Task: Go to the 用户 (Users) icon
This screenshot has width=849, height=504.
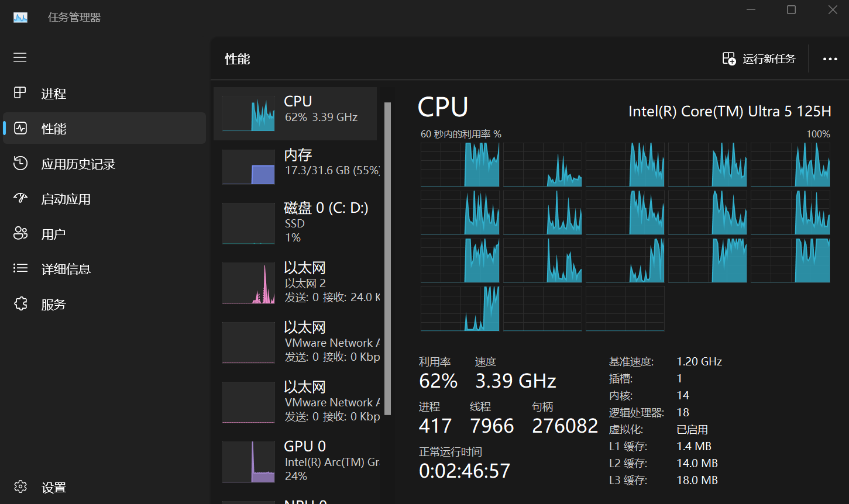Action: [x=20, y=234]
